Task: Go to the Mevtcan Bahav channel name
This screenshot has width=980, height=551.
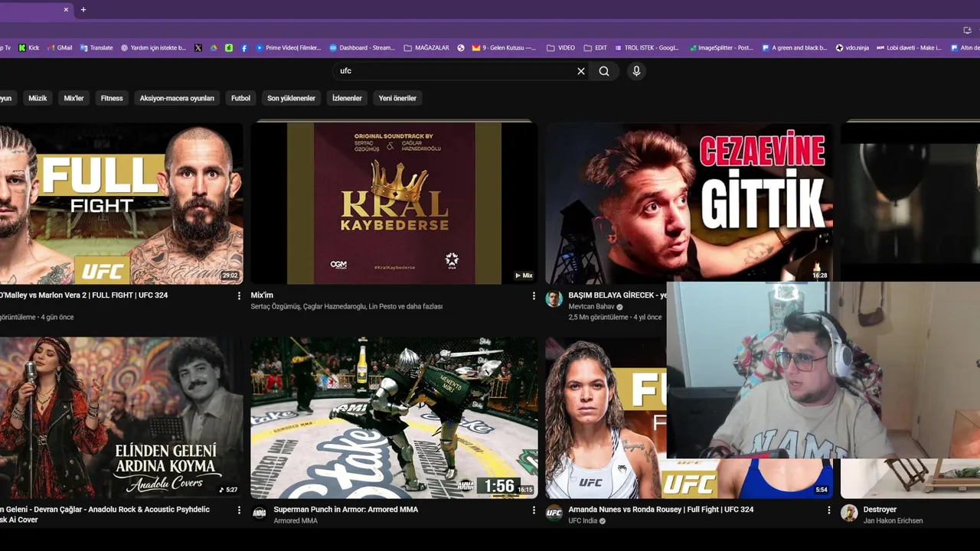Action: click(x=591, y=307)
